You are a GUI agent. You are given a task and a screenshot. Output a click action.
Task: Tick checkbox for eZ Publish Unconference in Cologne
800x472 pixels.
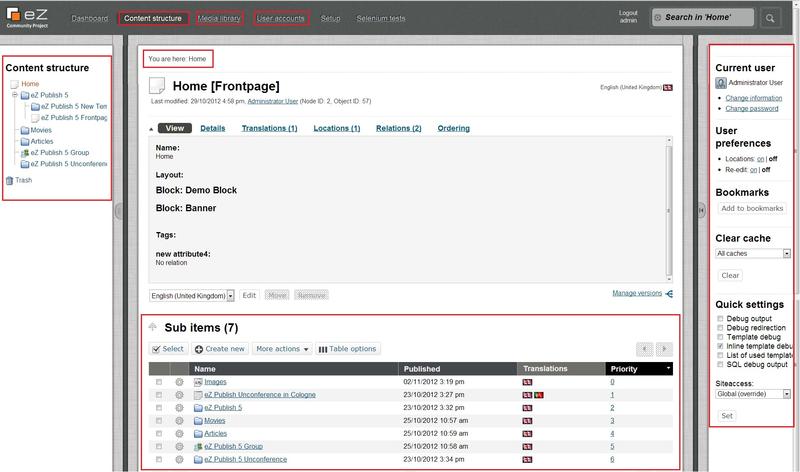pos(159,395)
